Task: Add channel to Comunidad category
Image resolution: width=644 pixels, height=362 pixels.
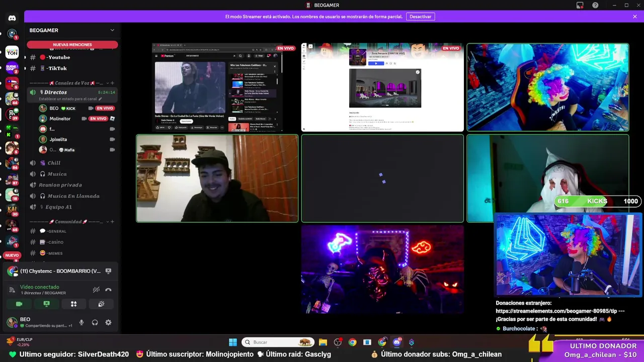Action: pyautogui.click(x=112, y=222)
